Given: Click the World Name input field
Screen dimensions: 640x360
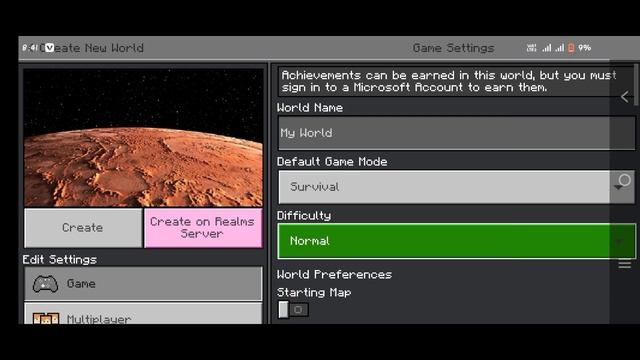Looking at the screenshot, I should point(456,133).
